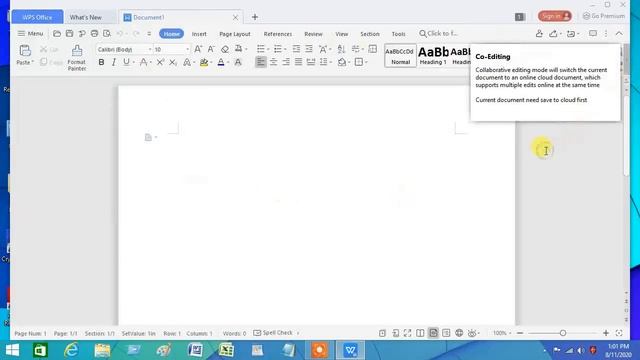The width and height of the screenshot is (640, 360).
Task: Click the Sort icon in paragraph group
Action: coord(341,49)
